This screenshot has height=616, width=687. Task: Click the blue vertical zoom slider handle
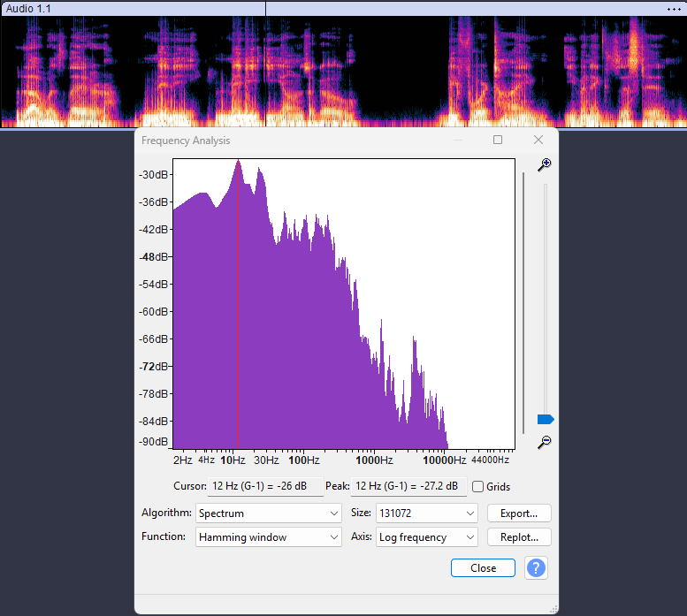tap(546, 420)
